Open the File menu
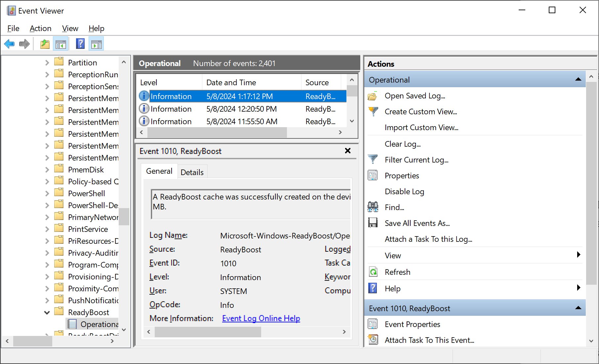The height and width of the screenshot is (364, 599). click(13, 28)
